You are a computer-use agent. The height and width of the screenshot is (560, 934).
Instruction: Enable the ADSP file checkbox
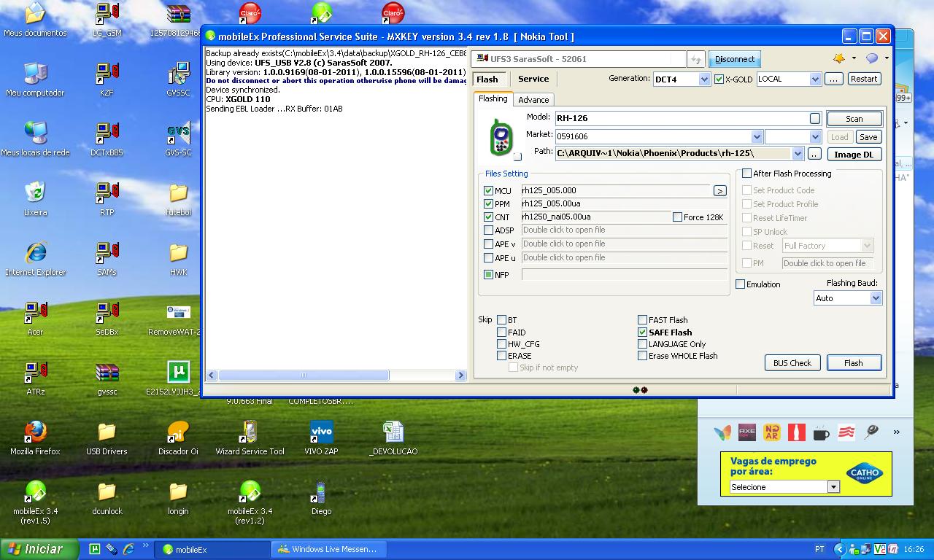488,230
